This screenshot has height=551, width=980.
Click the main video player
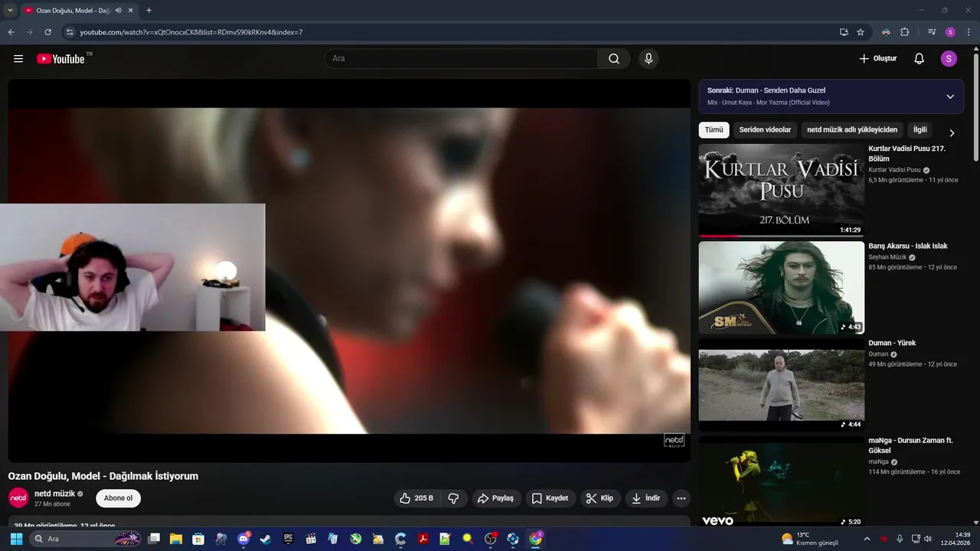[x=349, y=271]
